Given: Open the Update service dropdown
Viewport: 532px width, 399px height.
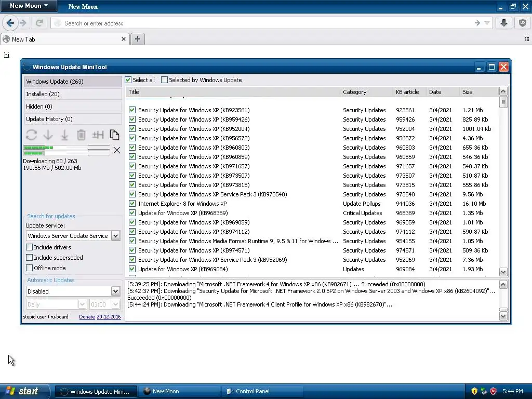Looking at the screenshot, I should pyautogui.click(x=115, y=236).
